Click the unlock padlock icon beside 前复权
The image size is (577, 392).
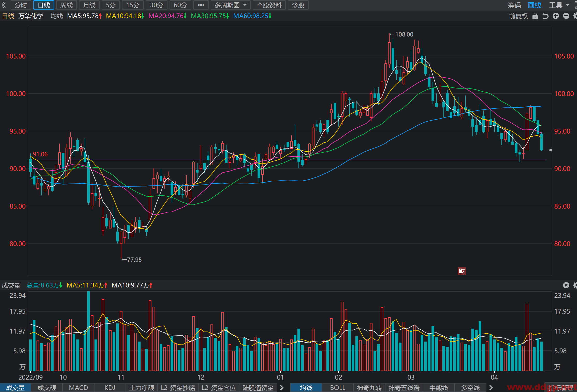point(535,16)
